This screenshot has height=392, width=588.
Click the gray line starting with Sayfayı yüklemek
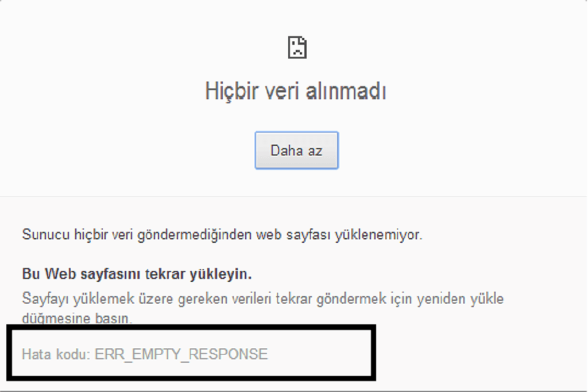(263, 299)
